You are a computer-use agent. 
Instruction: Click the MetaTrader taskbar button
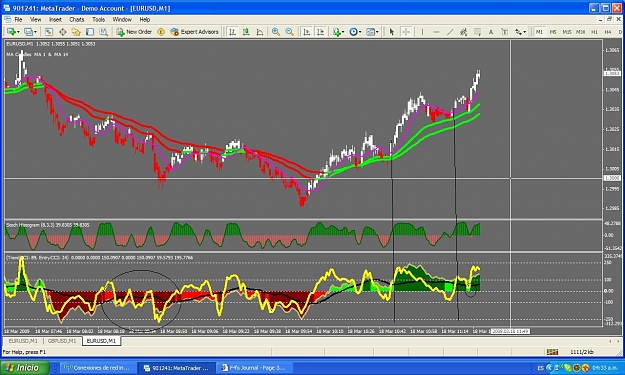pyautogui.click(x=176, y=368)
